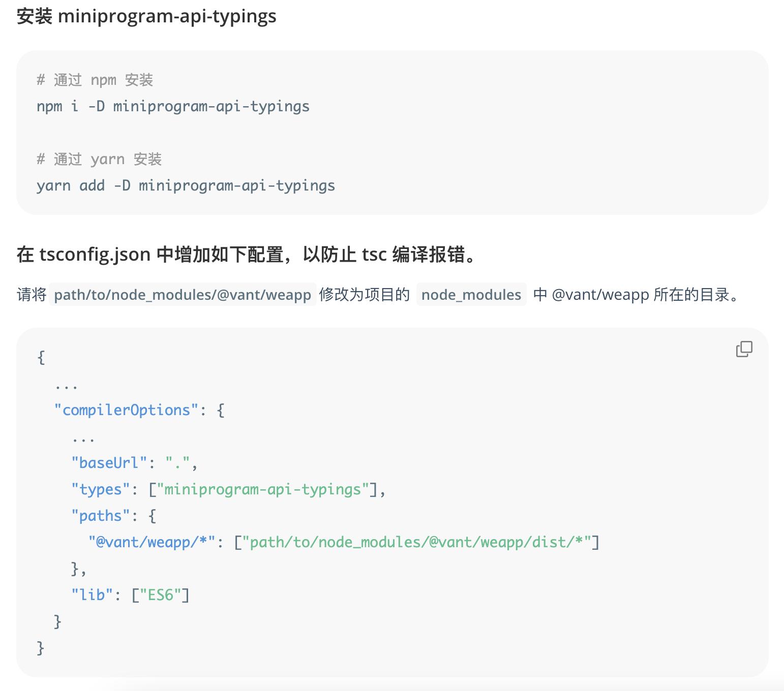
Task: Click the "lib" key in the JSON
Action: click(92, 595)
